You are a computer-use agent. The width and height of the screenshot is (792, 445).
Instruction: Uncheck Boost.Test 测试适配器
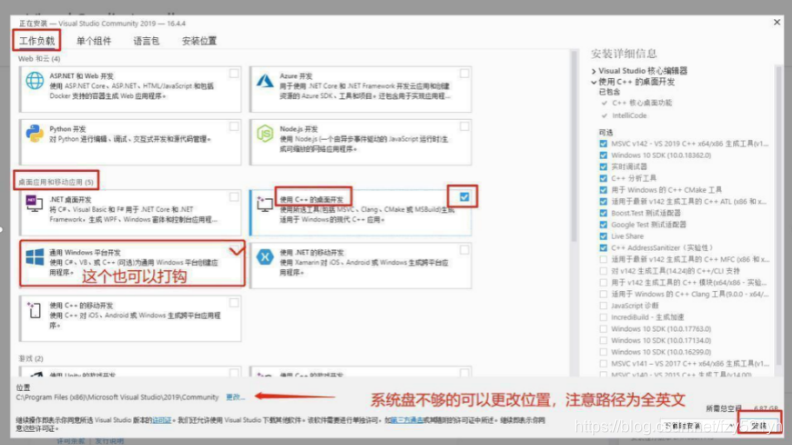pyautogui.click(x=603, y=213)
